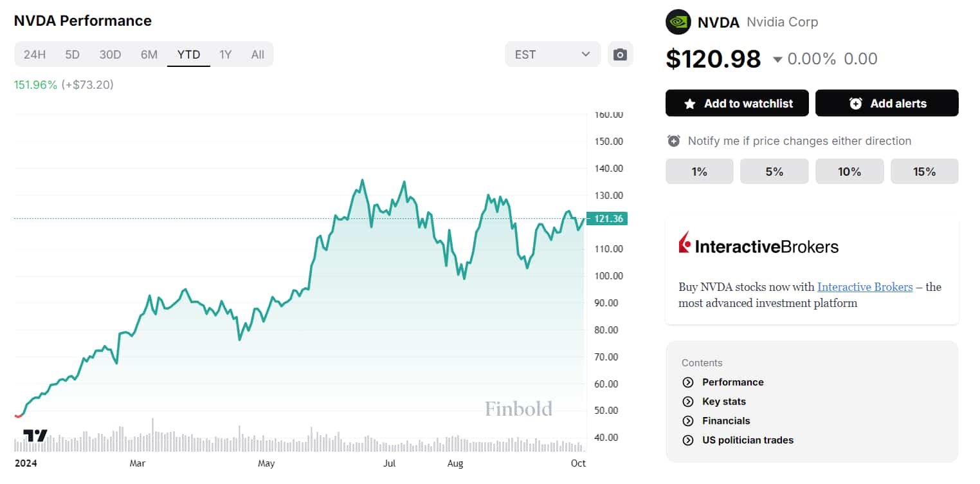Click arrow icon next to US politician trades
Screen dimensions: 980x484
[x=688, y=440]
